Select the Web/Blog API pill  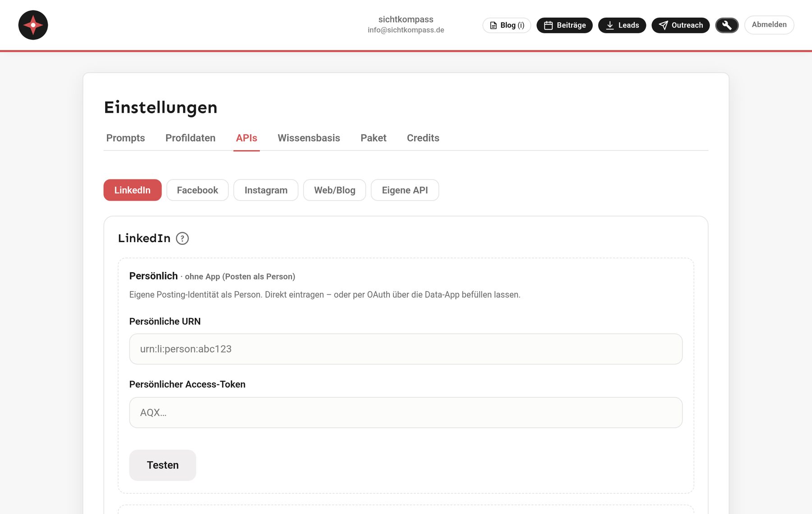click(335, 190)
